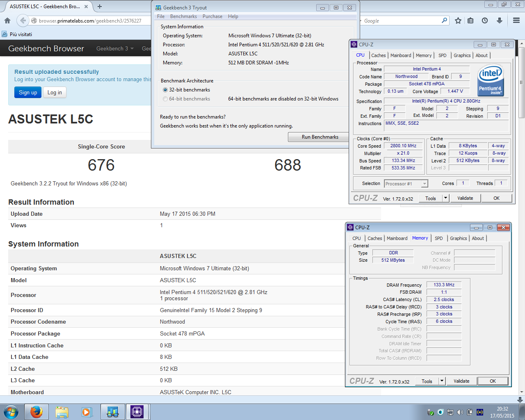Switch to Graphics tab in upper CPU-Z
Image resolution: width=525 pixels, height=420 pixels.
pyautogui.click(x=462, y=55)
